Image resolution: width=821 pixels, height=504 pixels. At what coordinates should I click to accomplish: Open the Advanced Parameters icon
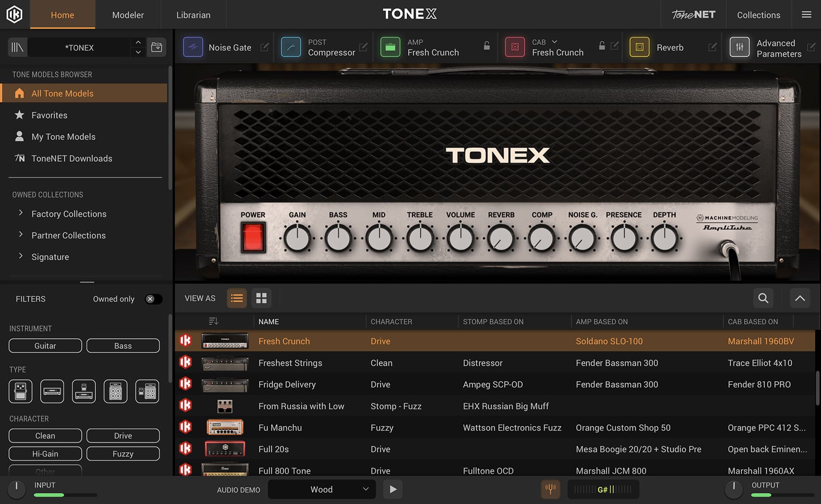(739, 47)
